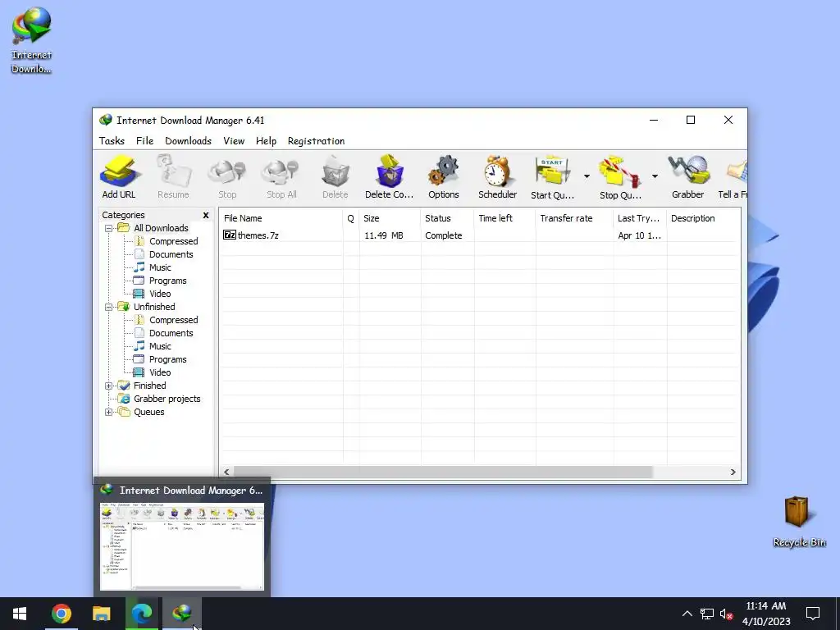Sort by the File Name column header
The height and width of the screenshot is (630, 840).
pos(281,218)
